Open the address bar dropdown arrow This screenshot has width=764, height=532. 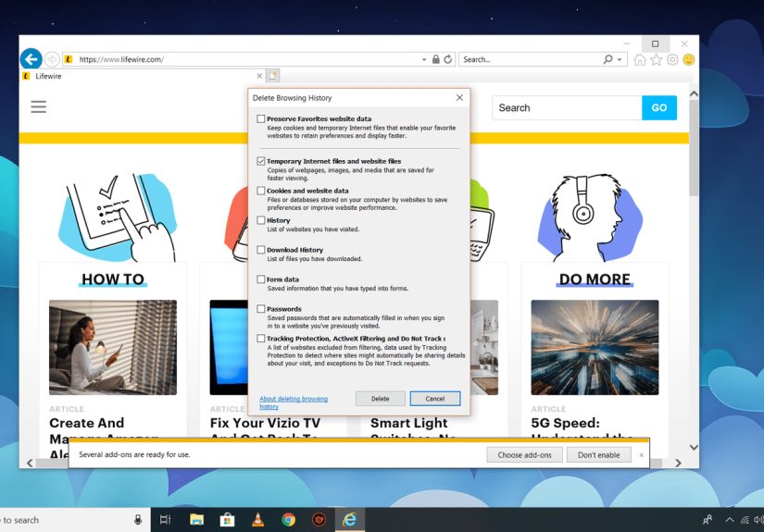point(424,59)
